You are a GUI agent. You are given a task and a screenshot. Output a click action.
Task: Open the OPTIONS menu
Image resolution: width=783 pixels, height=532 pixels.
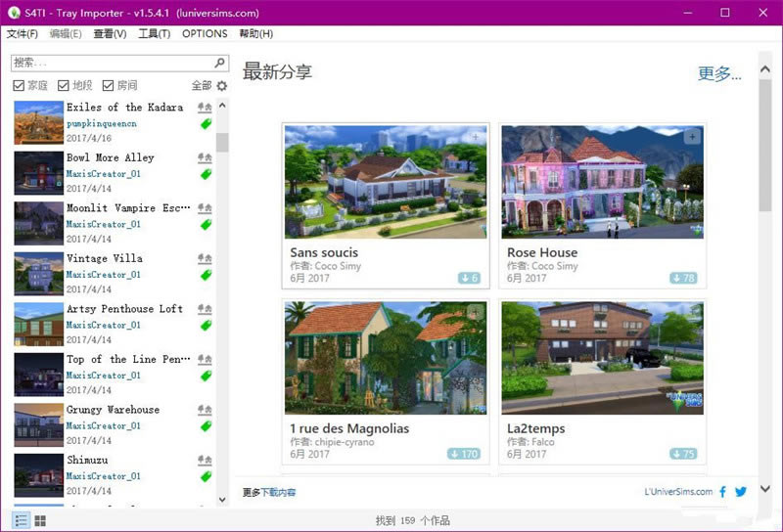point(205,33)
